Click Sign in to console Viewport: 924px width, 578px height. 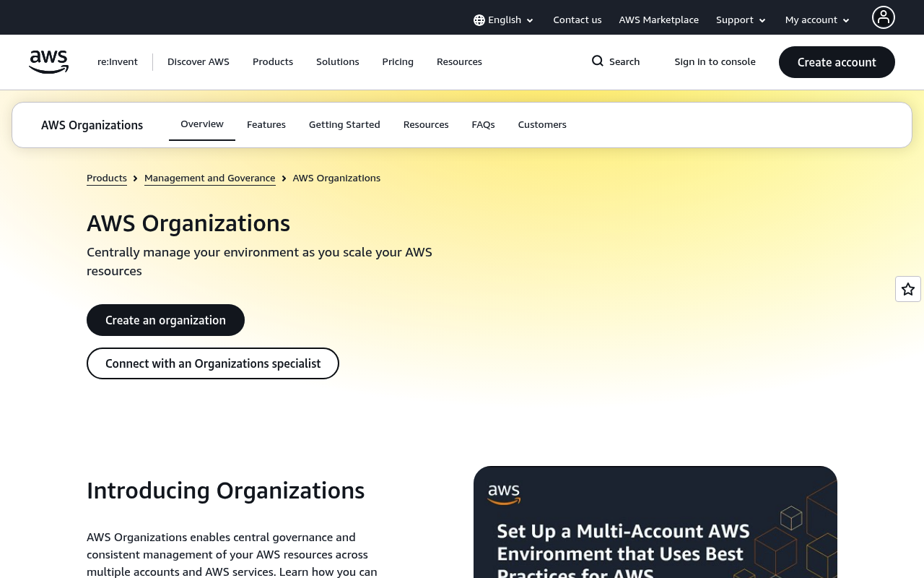pos(715,62)
